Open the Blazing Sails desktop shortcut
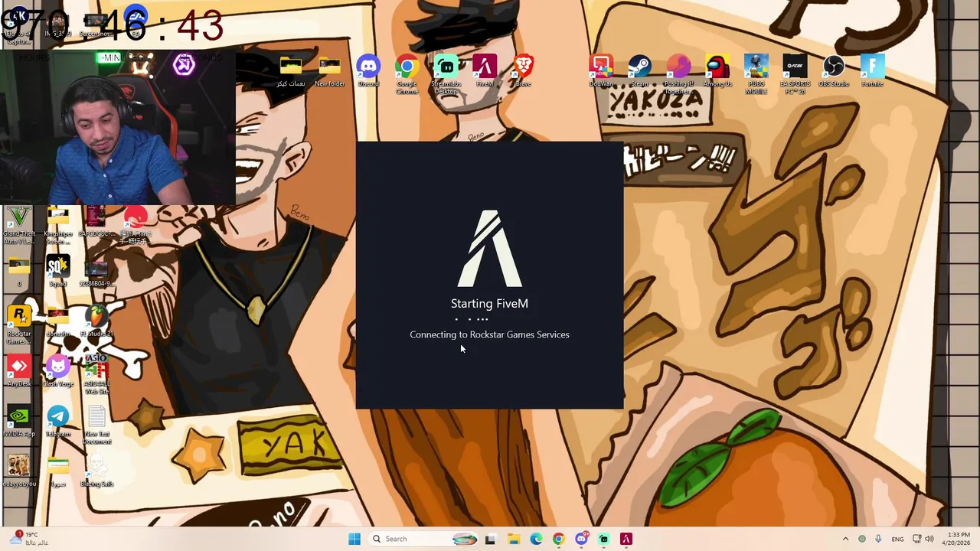Viewport: 980px width, 551px height. 96,471
